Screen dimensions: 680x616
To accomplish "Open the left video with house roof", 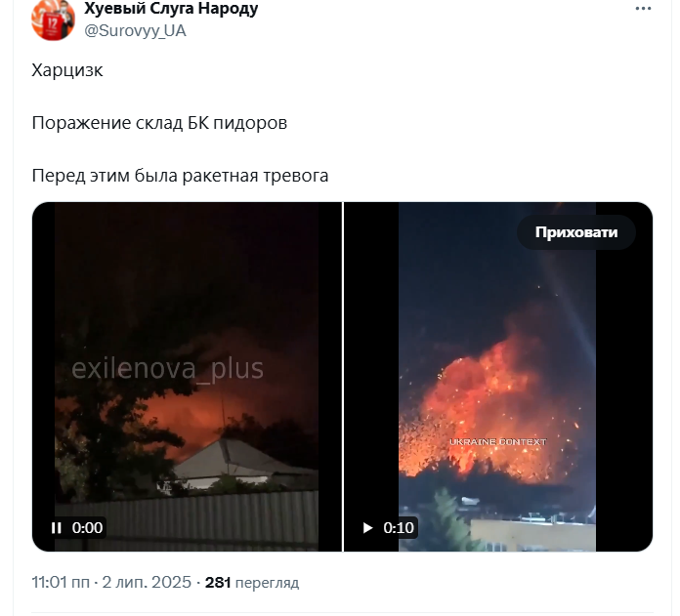I will click(187, 377).
